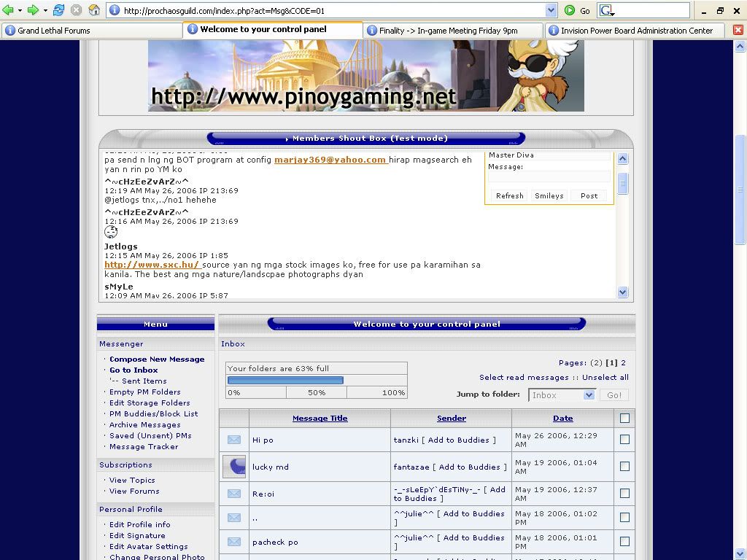Select the checkbox for the "lucky md" message

click(x=624, y=467)
